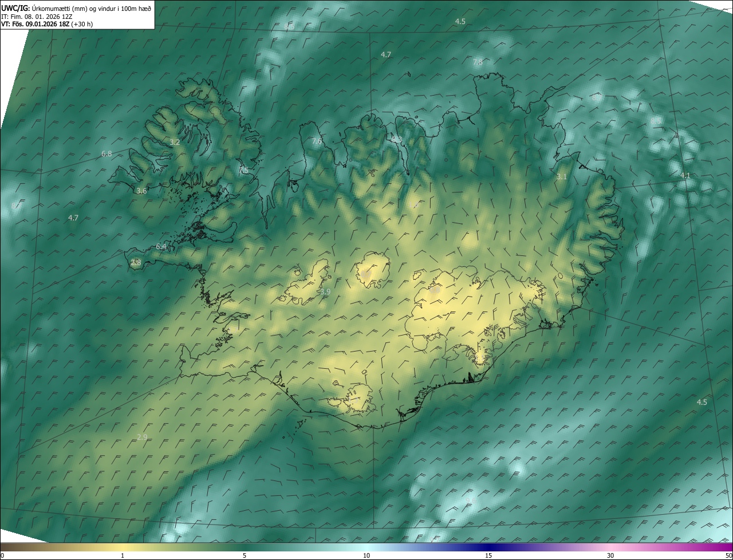Select the 6.4 value label
This screenshot has height=560, width=733.
click(x=161, y=247)
